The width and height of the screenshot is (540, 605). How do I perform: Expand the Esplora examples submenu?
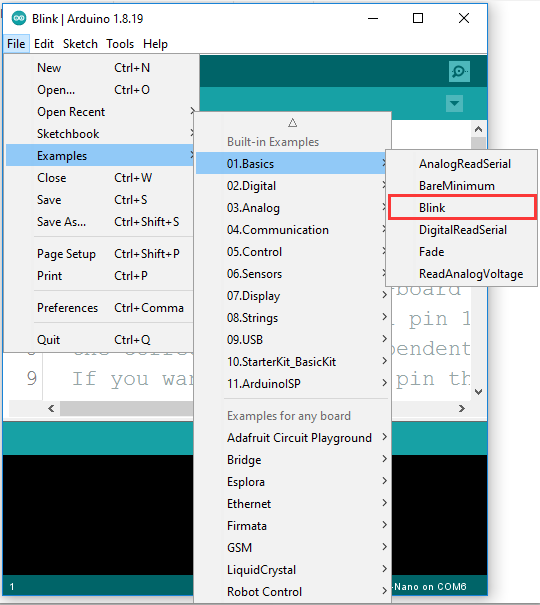tap(292, 482)
